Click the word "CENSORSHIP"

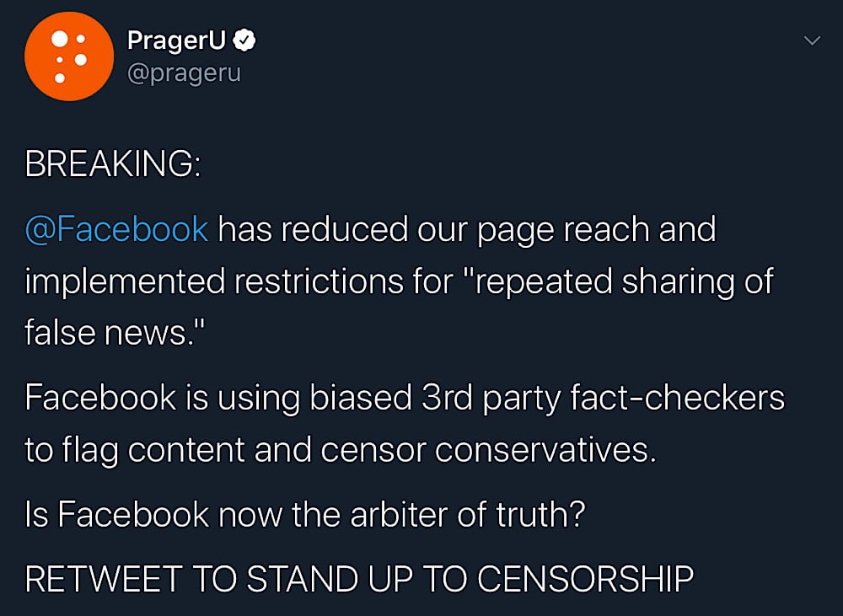pyautogui.click(x=586, y=580)
